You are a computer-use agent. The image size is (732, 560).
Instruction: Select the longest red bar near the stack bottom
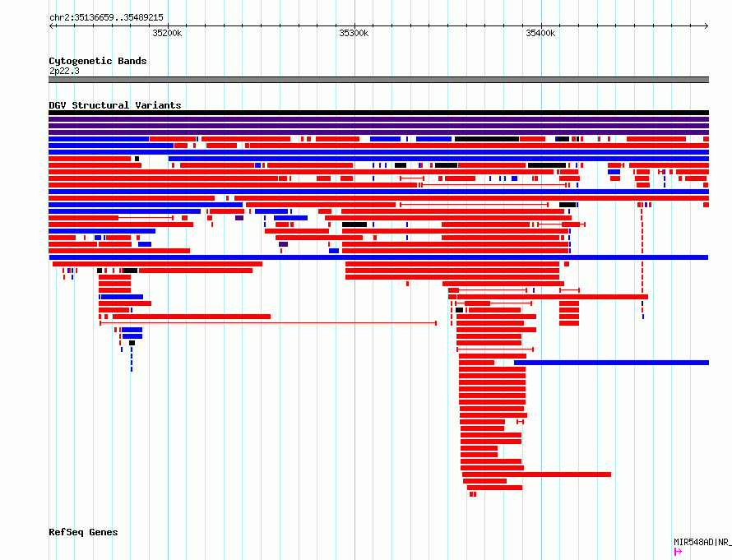tap(537, 474)
